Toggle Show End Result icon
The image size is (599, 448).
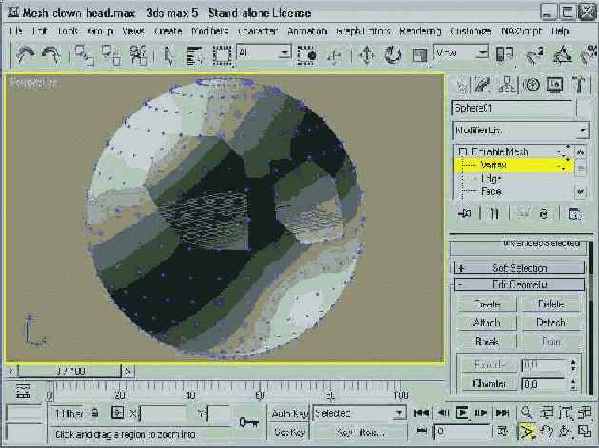click(494, 214)
